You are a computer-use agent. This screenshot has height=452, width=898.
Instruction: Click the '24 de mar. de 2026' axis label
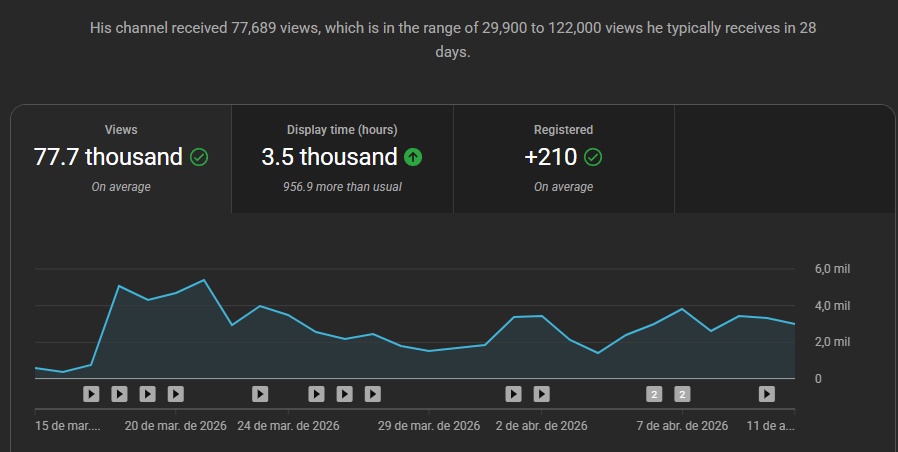coord(288,426)
